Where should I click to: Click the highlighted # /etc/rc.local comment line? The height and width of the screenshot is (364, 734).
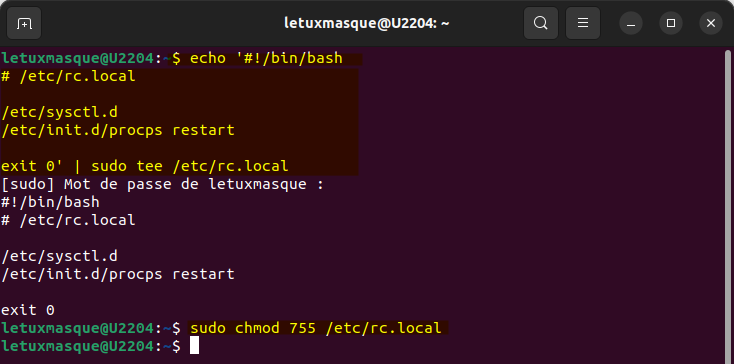68,76
